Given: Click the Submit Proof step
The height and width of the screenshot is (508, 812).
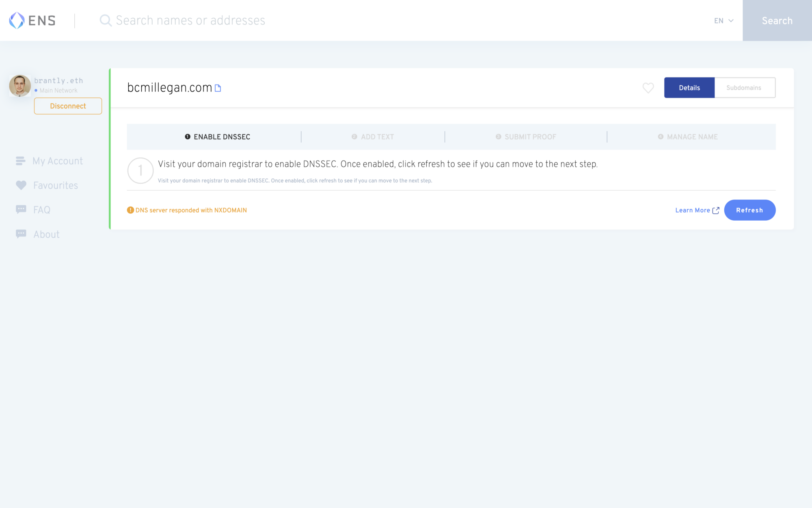Looking at the screenshot, I should (x=526, y=137).
